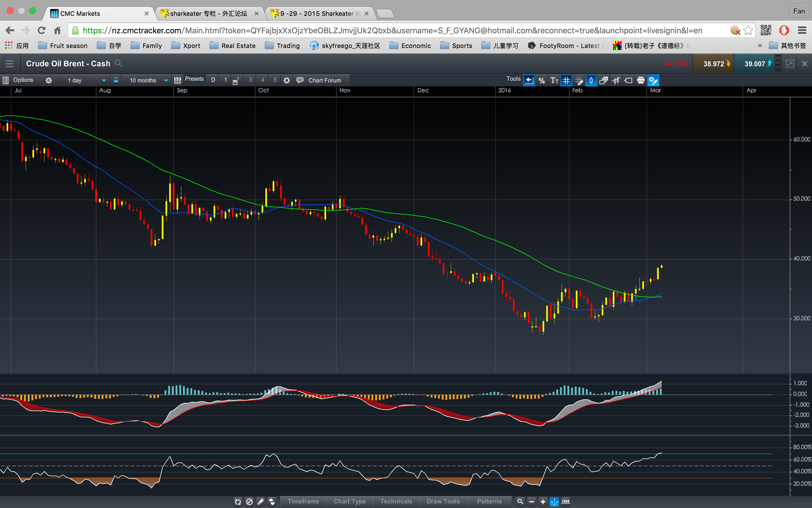Open the calendar date picker icon
The width and height of the screenshot is (812, 508).
178,80
